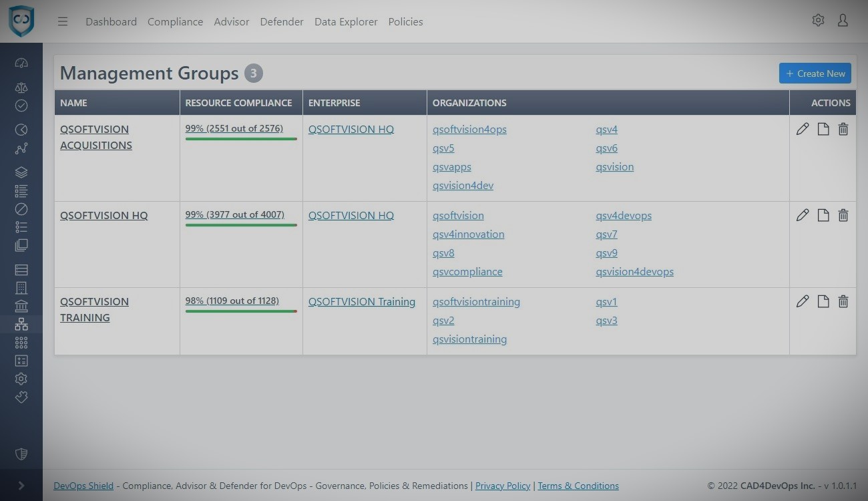
Task: Click the bank building icon in sidebar
Action: [21, 306]
